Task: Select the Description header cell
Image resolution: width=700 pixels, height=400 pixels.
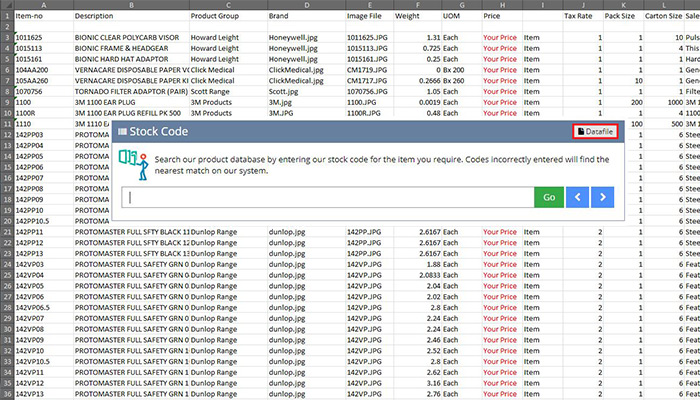Action: [x=131, y=16]
